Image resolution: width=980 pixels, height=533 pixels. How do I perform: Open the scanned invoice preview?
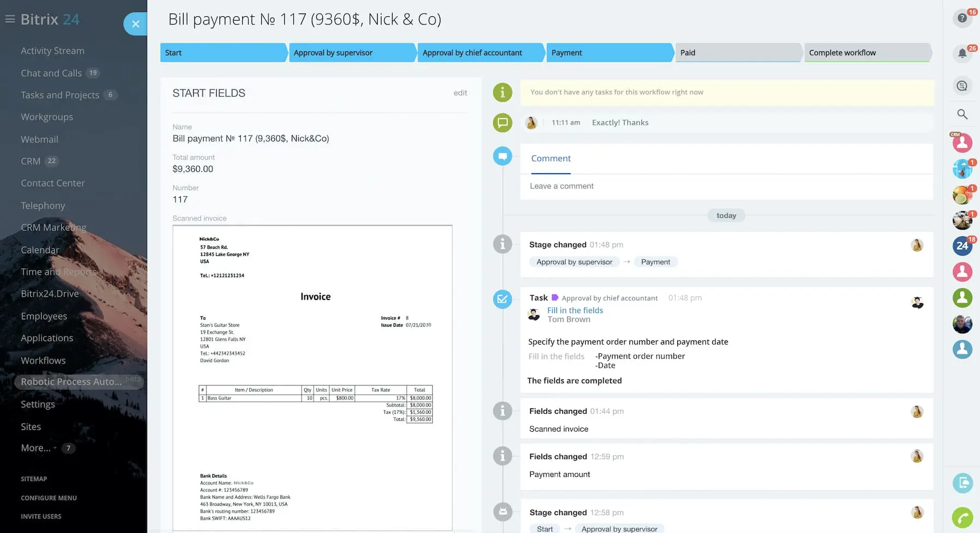tap(313, 377)
